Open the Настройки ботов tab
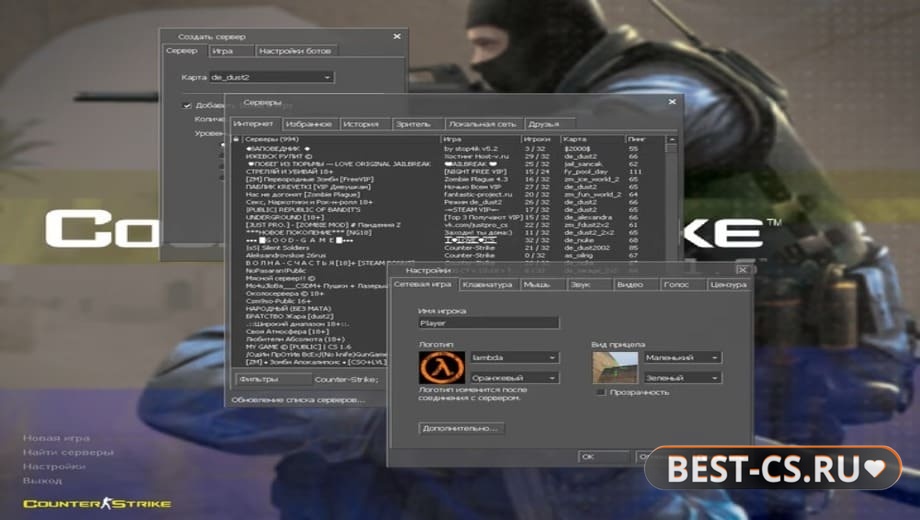 296,51
